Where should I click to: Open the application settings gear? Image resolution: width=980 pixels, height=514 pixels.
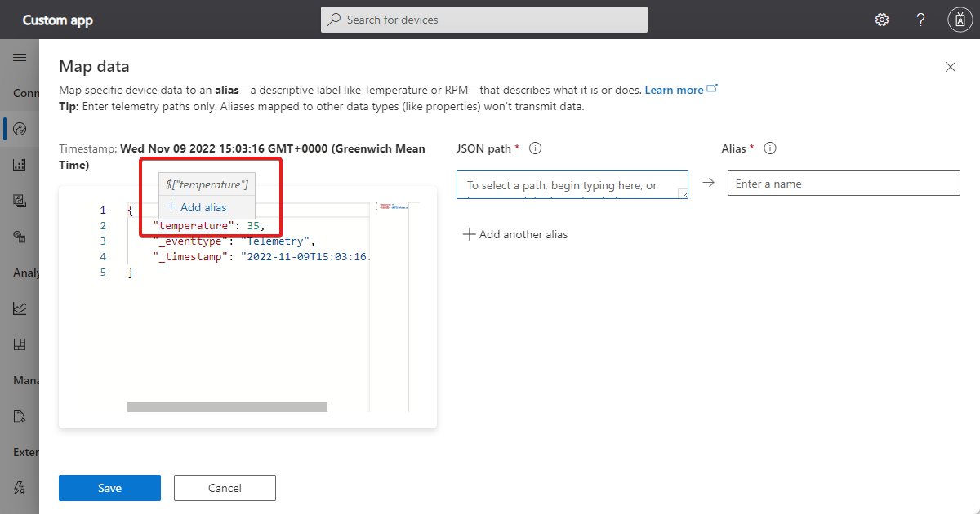coord(882,19)
